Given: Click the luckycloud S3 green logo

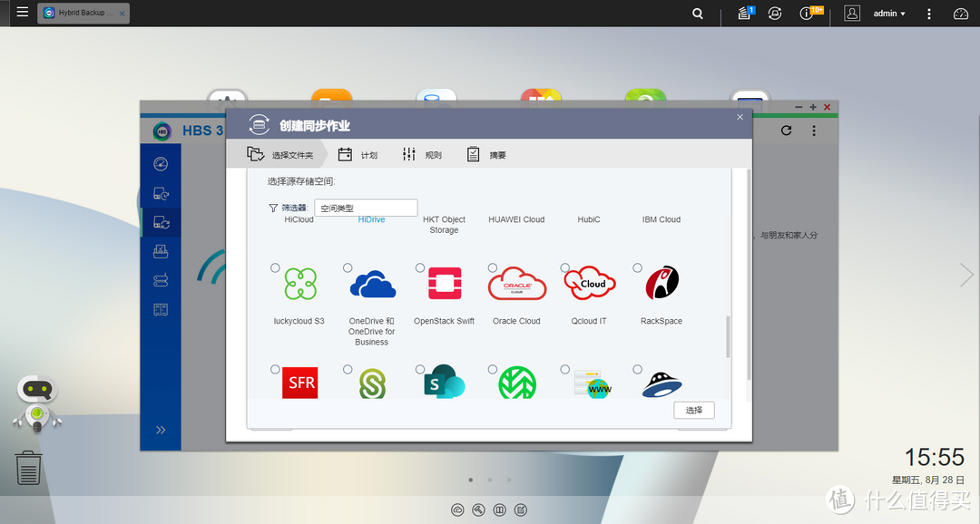Looking at the screenshot, I should coord(300,284).
